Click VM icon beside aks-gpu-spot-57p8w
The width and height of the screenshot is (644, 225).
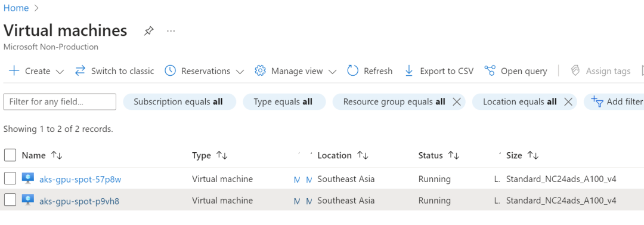point(28,178)
